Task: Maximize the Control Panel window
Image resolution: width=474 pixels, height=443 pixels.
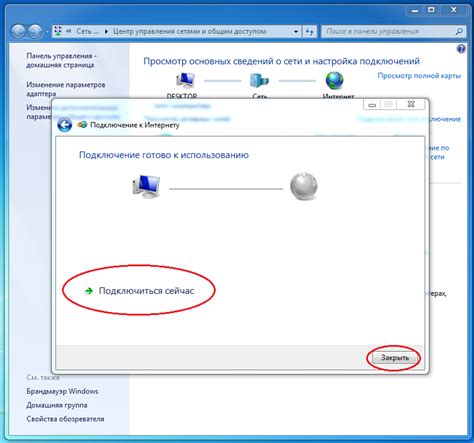Action: click(431, 10)
